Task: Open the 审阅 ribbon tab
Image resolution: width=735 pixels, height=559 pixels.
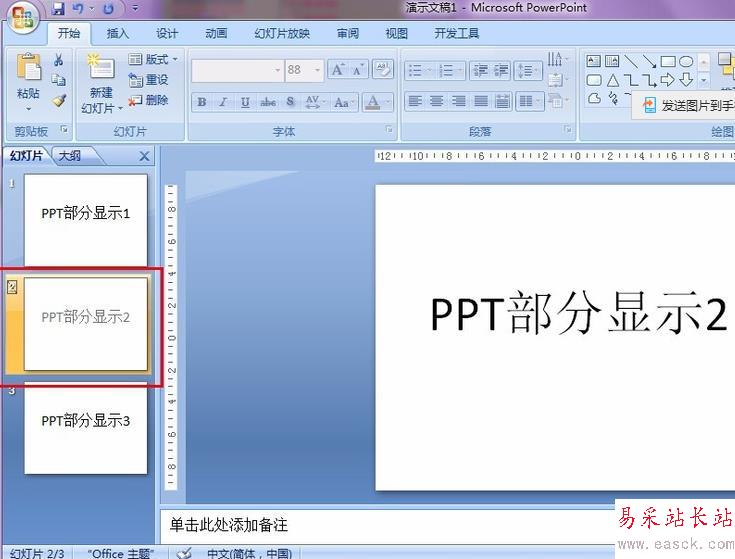Action: [x=348, y=33]
